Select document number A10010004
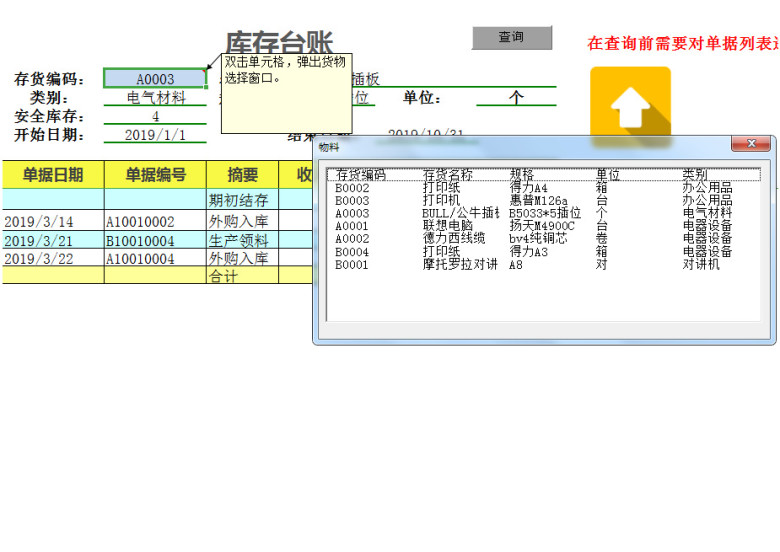This screenshot has width=780, height=552. (155, 259)
